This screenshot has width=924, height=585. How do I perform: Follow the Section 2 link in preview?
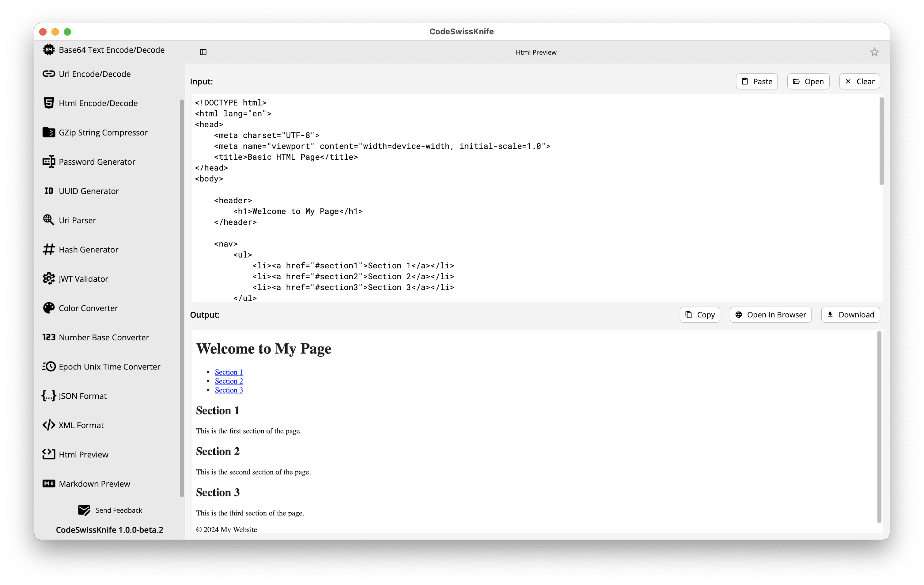click(x=229, y=381)
